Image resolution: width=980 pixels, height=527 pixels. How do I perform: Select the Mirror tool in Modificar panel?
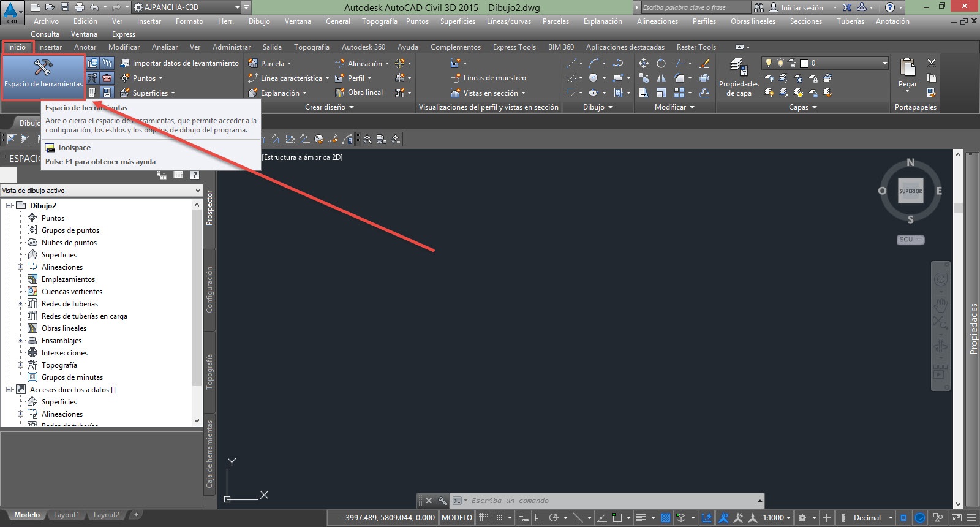point(661,78)
